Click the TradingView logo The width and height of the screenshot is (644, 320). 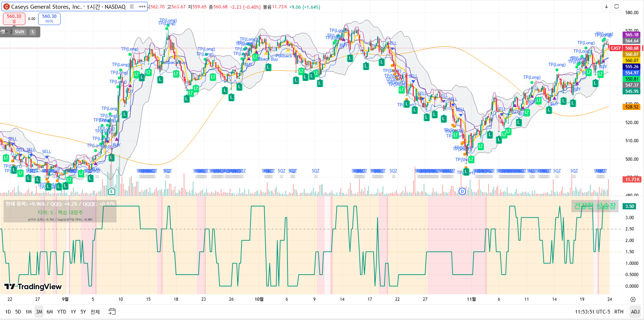33,287
